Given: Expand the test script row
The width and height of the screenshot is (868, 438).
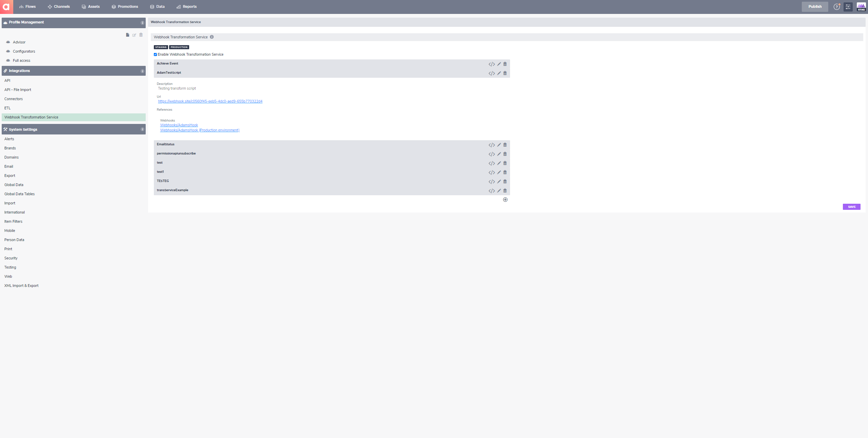Looking at the screenshot, I should (332, 163).
